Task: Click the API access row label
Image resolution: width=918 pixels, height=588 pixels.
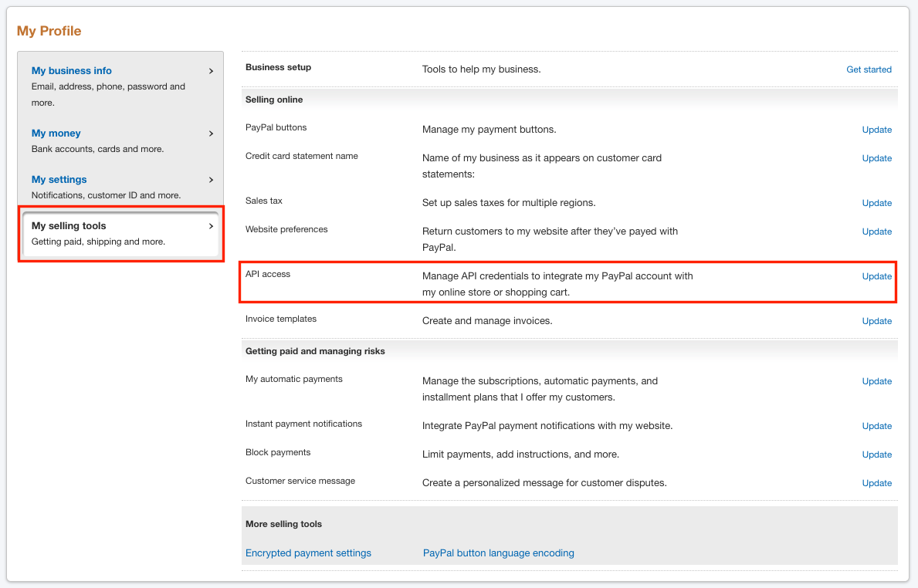Action: pos(268,274)
